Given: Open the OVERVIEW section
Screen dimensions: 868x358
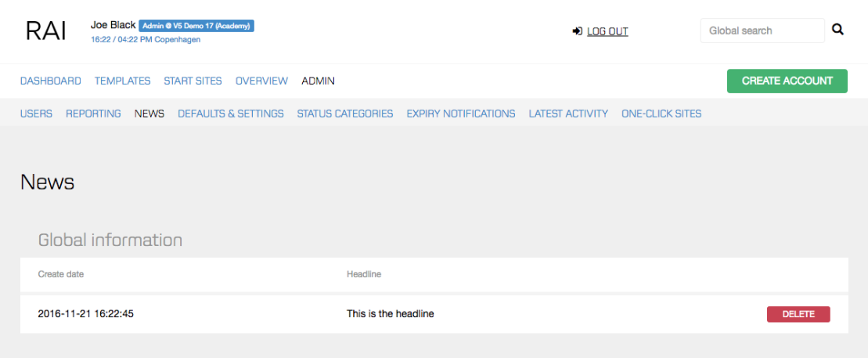Looking at the screenshot, I should 261,81.
